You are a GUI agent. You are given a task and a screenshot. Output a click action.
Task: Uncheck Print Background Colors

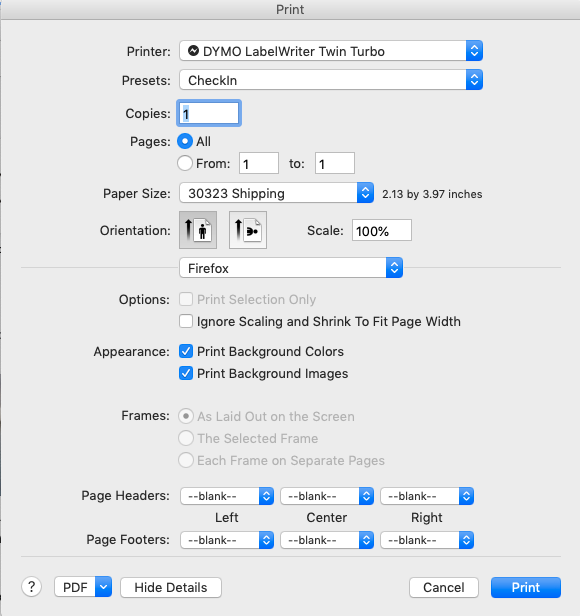tap(186, 351)
